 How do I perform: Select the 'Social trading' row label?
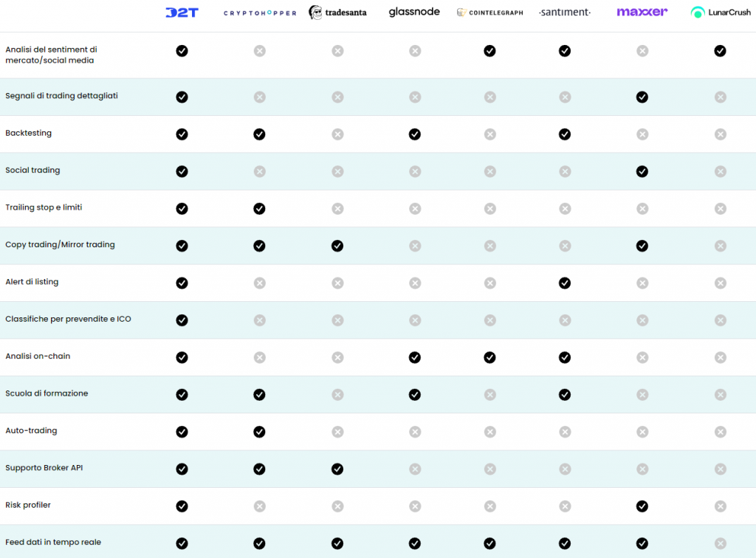pyautogui.click(x=32, y=170)
